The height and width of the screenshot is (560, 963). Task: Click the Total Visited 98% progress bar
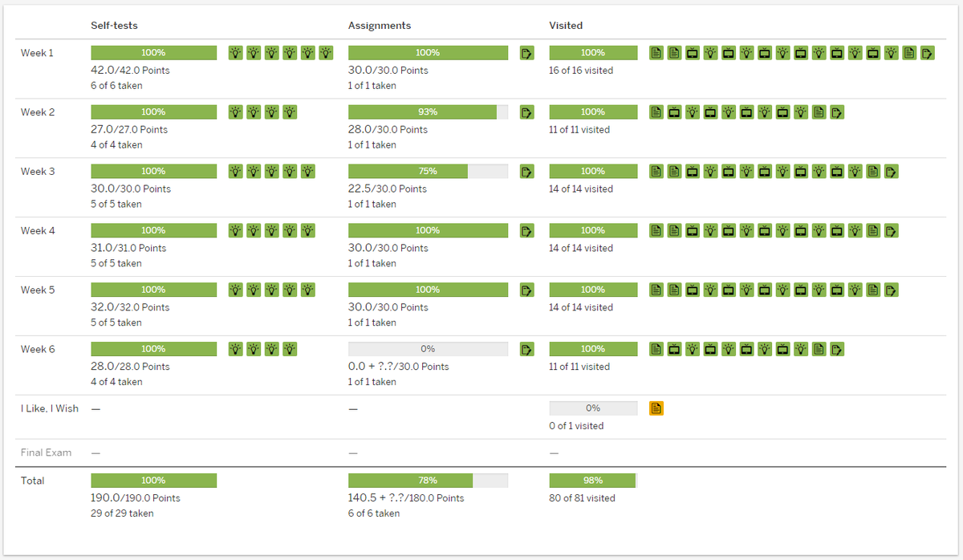click(593, 481)
